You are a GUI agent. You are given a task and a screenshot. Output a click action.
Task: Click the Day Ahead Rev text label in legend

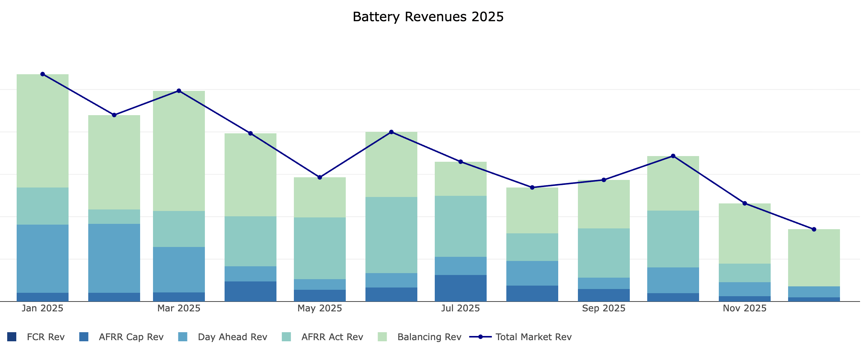232,337
